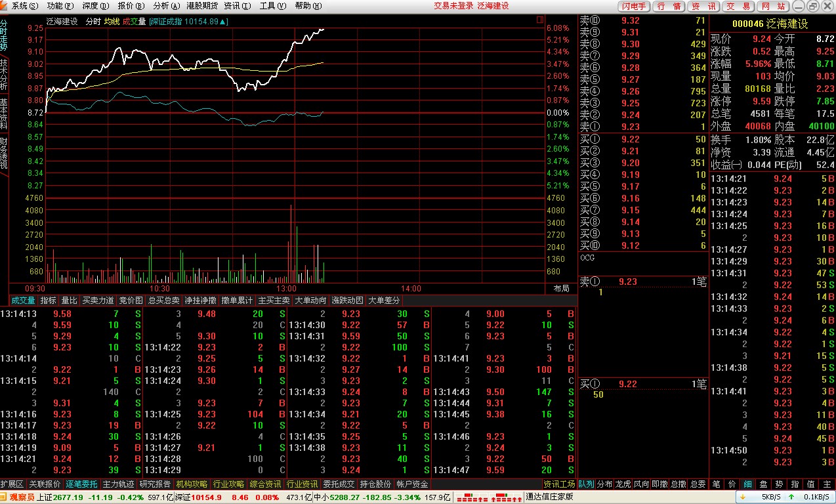Switch to 总买总卖 tab
The image size is (836, 504).
[163, 300]
